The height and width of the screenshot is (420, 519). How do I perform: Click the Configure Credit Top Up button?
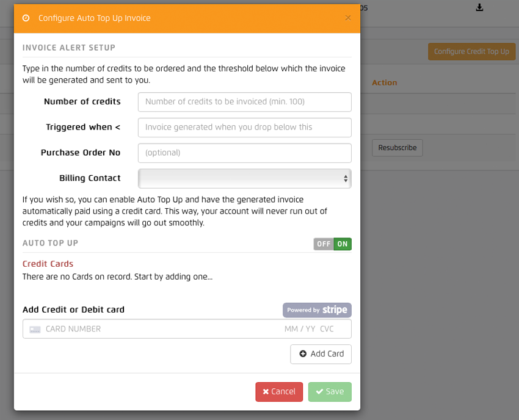[471, 51]
